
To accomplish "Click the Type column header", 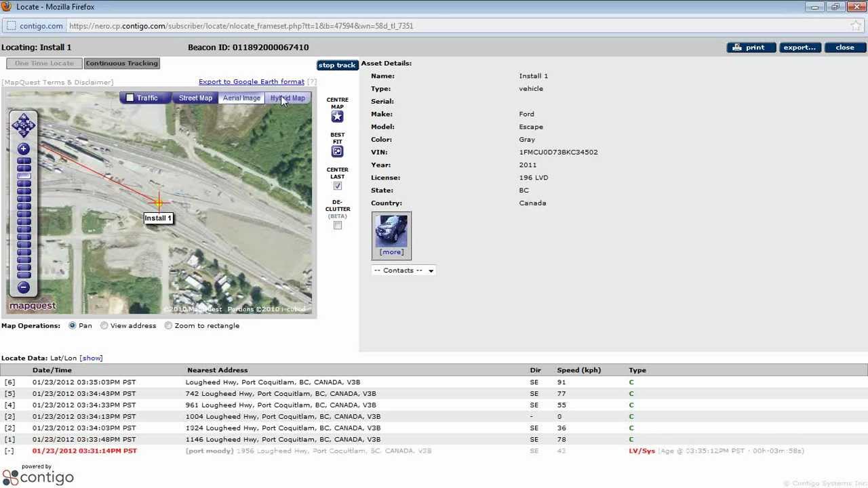I will pos(637,370).
